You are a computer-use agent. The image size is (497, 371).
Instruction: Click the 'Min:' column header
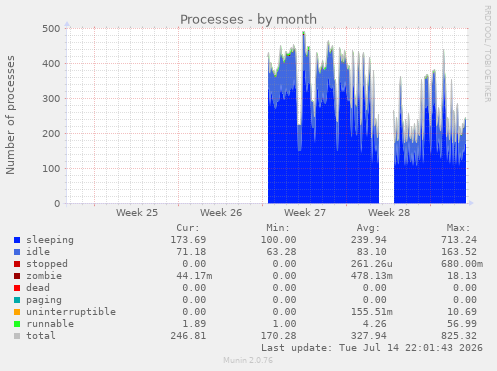pyautogui.click(x=278, y=228)
